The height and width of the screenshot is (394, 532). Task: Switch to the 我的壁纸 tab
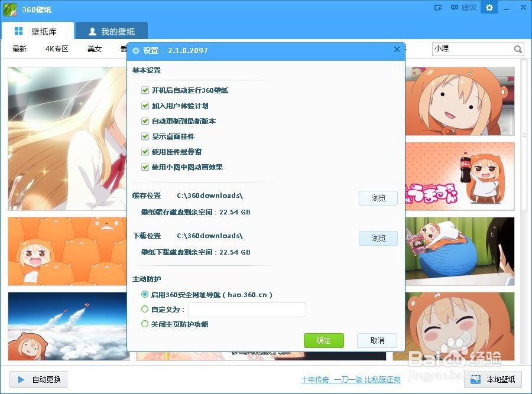112,31
